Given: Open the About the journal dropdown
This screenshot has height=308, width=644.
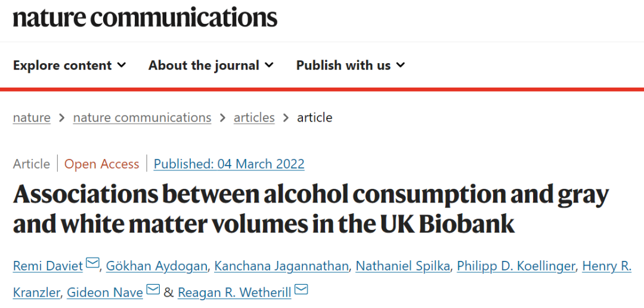Looking at the screenshot, I should [x=210, y=66].
